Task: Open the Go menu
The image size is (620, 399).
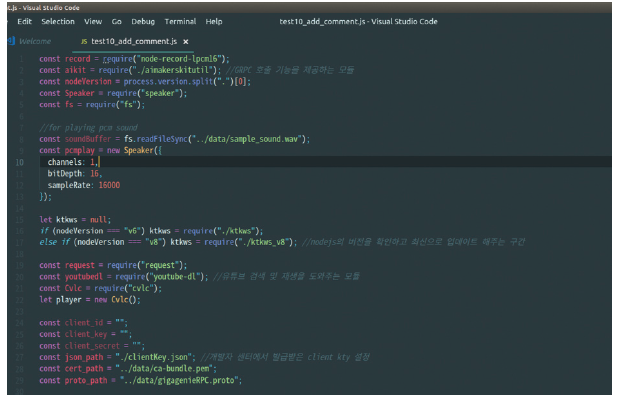Action: [116, 21]
